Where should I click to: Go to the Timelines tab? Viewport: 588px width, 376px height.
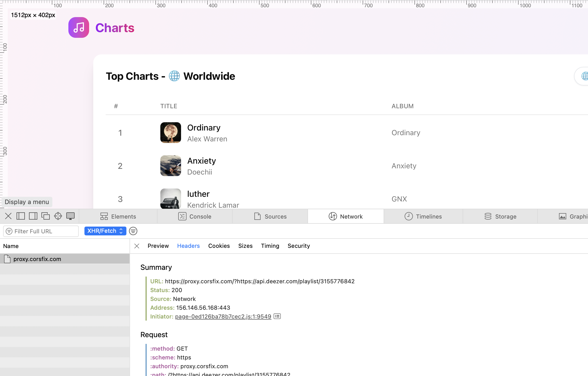pyautogui.click(x=423, y=216)
